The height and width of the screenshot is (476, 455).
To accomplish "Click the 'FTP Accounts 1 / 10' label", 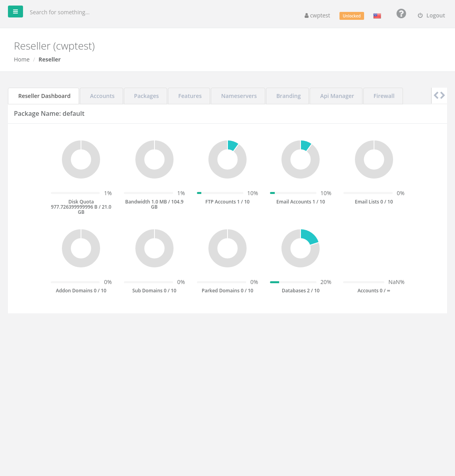I will pyautogui.click(x=227, y=202).
